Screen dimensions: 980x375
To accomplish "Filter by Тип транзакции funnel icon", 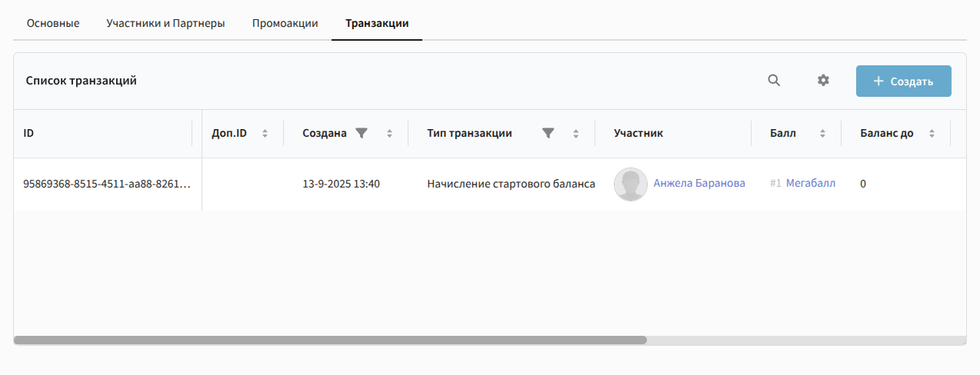I will click(x=548, y=133).
